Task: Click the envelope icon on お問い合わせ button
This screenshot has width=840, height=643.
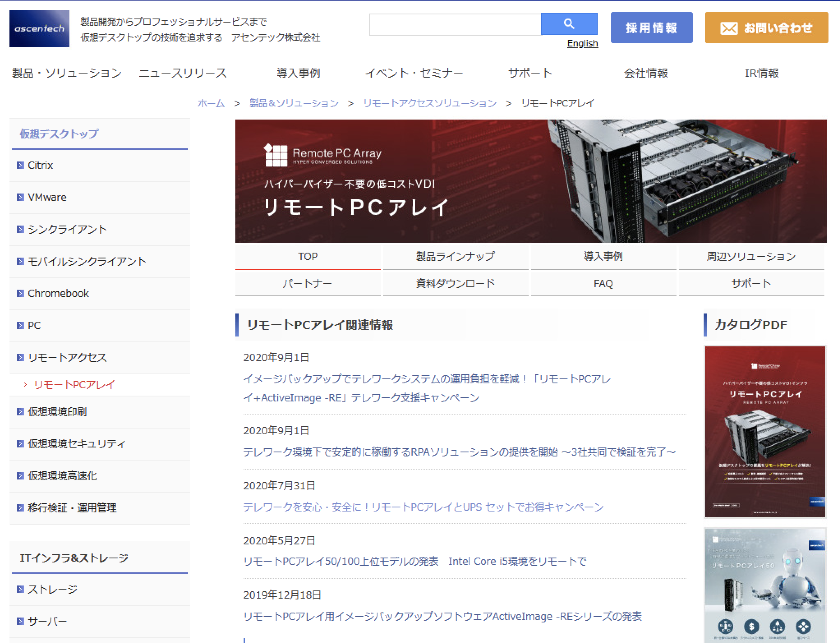Action: [x=729, y=28]
